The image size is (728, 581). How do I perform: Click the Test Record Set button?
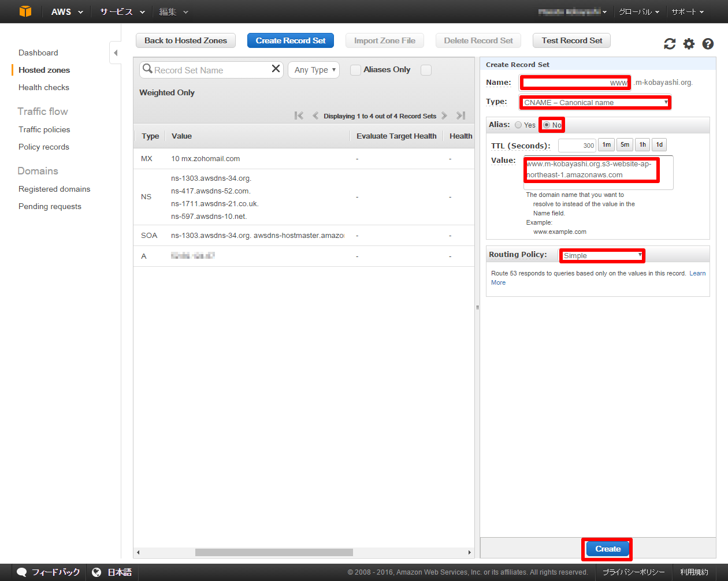572,40
